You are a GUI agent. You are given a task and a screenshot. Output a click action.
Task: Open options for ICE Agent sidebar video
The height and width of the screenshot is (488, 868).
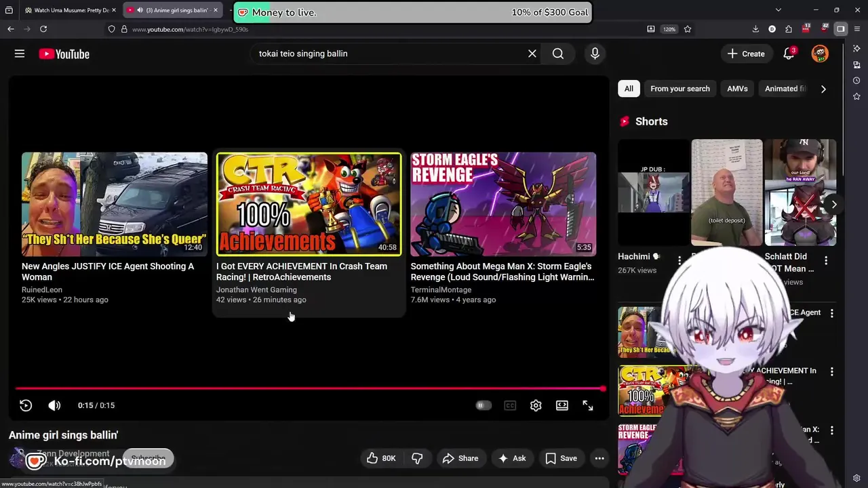[832, 313]
